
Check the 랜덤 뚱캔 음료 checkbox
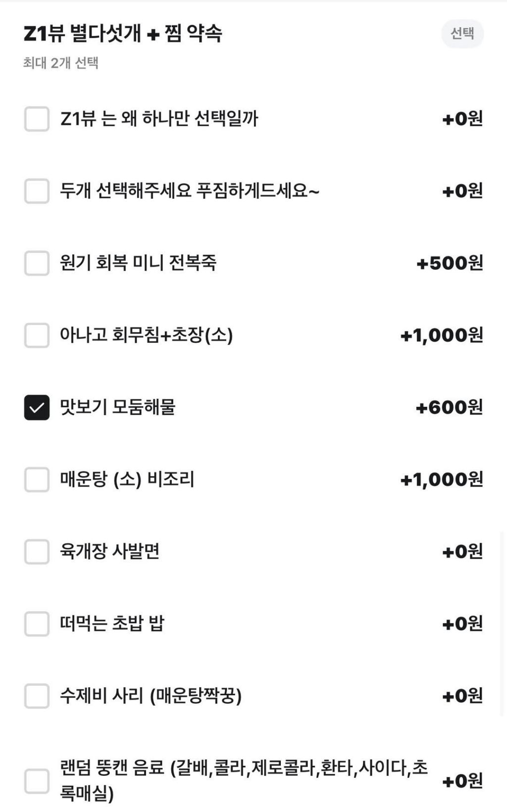[x=37, y=781]
